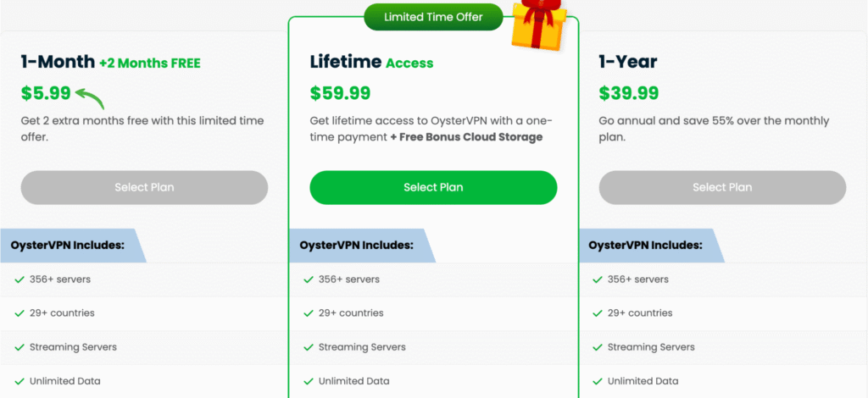This screenshot has height=398, width=868.
Task: Click the Limited Time Offer badge
Action: pyautogui.click(x=433, y=17)
